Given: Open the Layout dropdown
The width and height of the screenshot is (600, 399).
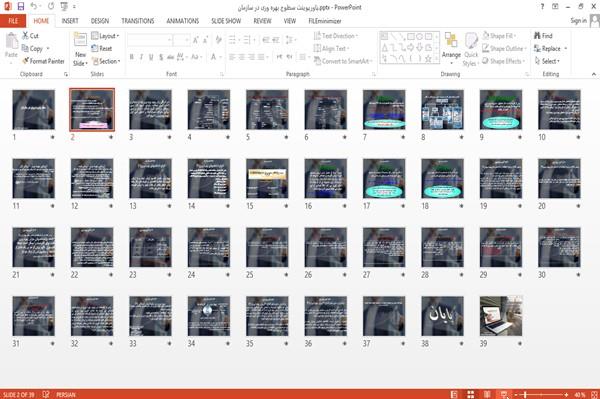Looking at the screenshot, I should [x=105, y=36].
